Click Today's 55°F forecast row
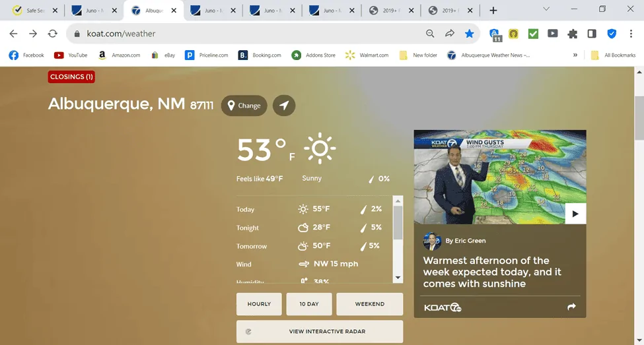 tap(310, 209)
